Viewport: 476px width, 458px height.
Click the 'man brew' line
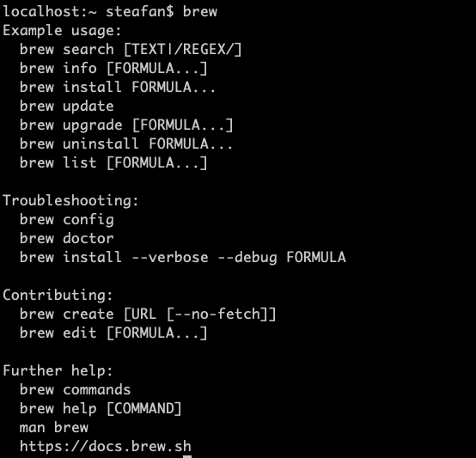tap(54, 427)
